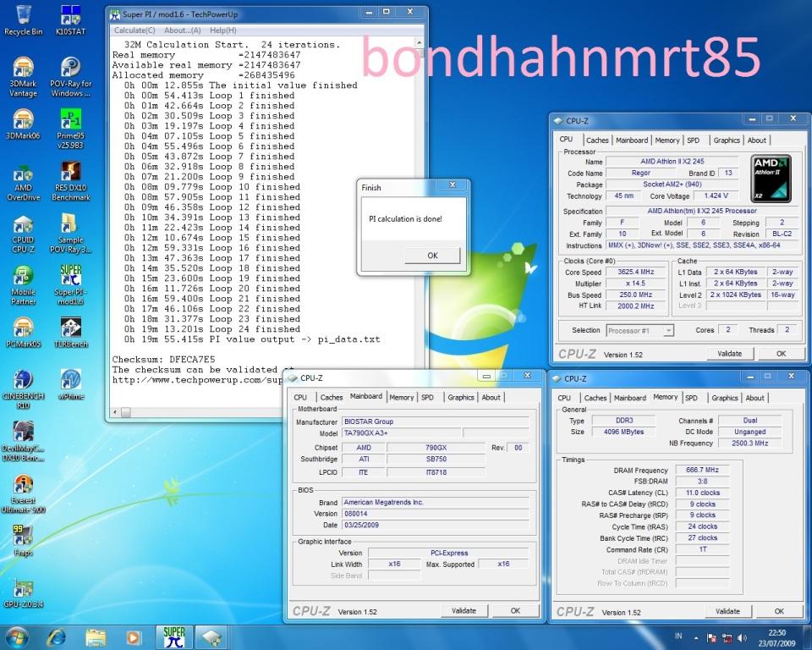Open RE5 DX10 Benchmark icon
Screen dimensions: 812x650
click(x=70, y=181)
